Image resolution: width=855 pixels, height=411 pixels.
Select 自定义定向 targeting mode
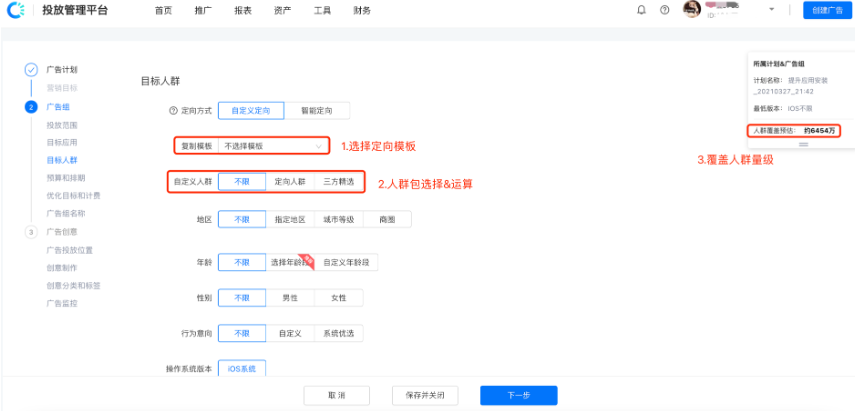[251, 111]
